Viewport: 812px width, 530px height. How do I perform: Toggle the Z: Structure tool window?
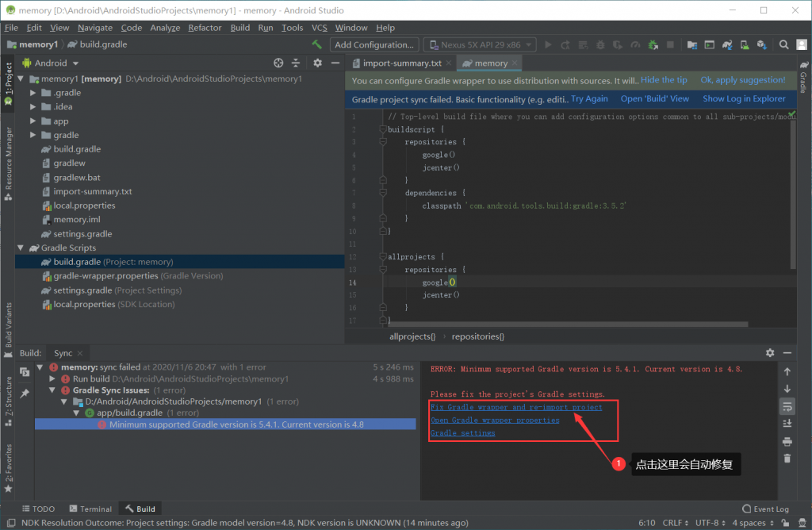coord(8,401)
